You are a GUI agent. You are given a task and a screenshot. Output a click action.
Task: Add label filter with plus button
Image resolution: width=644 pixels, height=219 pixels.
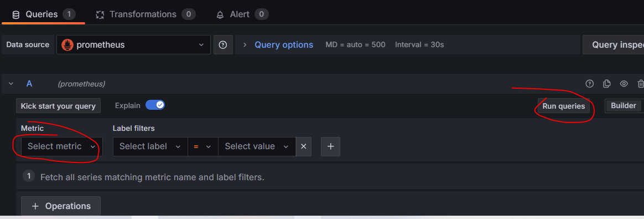[331, 146]
